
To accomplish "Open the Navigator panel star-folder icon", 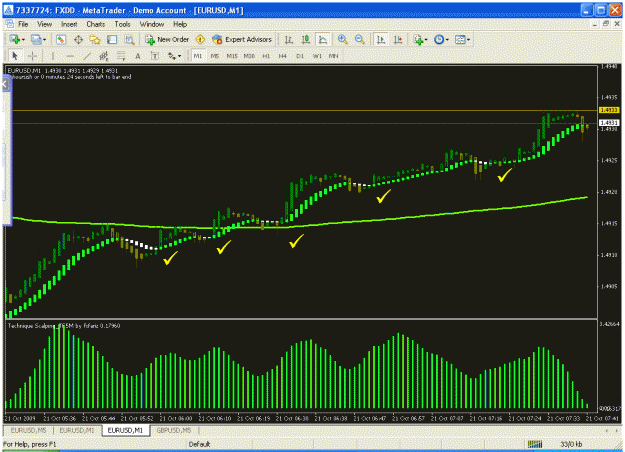I will [95, 39].
